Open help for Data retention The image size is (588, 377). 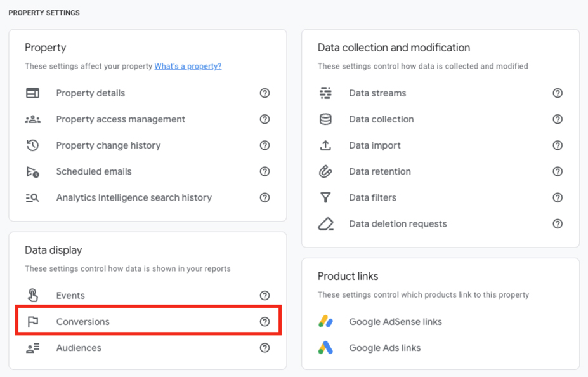(x=558, y=171)
